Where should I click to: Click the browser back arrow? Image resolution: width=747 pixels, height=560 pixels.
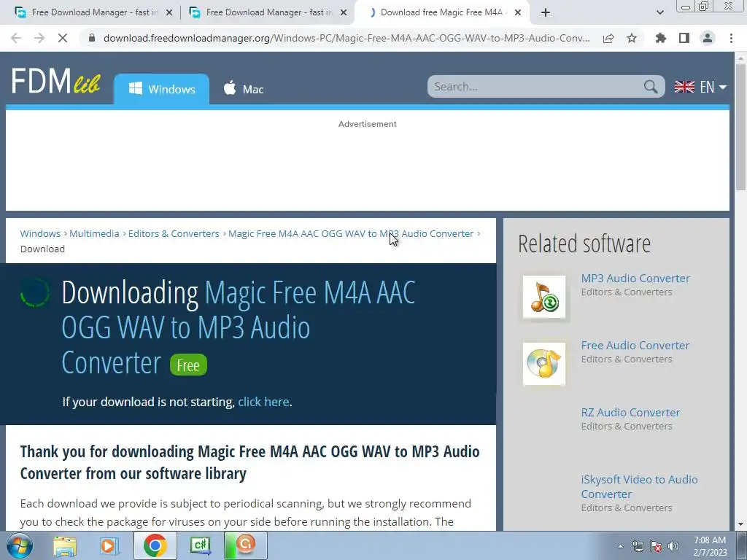click(16, 38)
